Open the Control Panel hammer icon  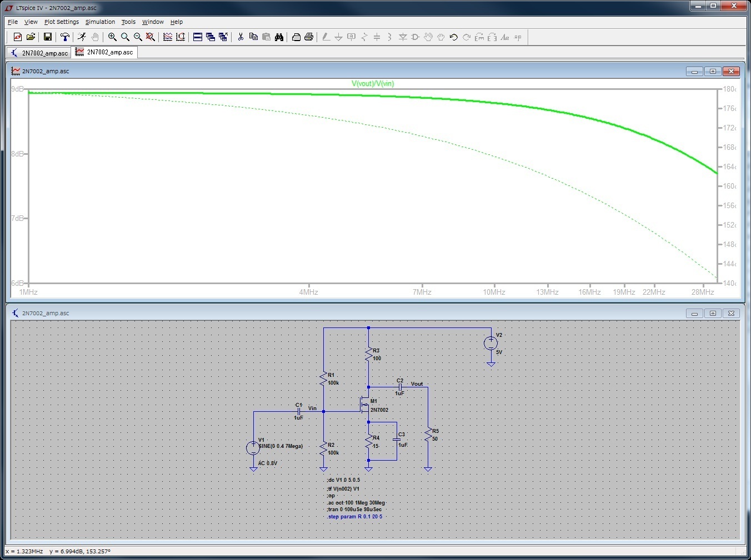click(x=65, y=37)
